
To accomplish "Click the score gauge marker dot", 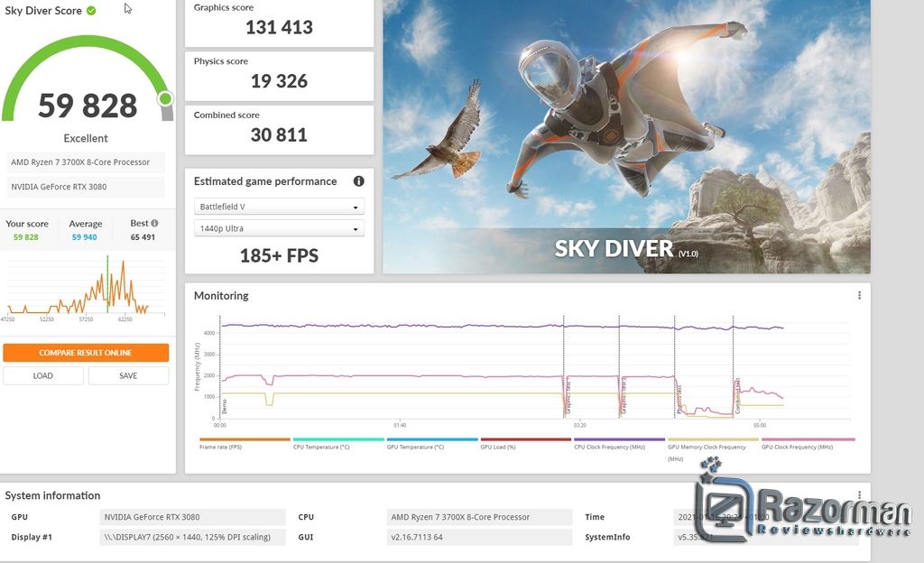I will (166, 98).
